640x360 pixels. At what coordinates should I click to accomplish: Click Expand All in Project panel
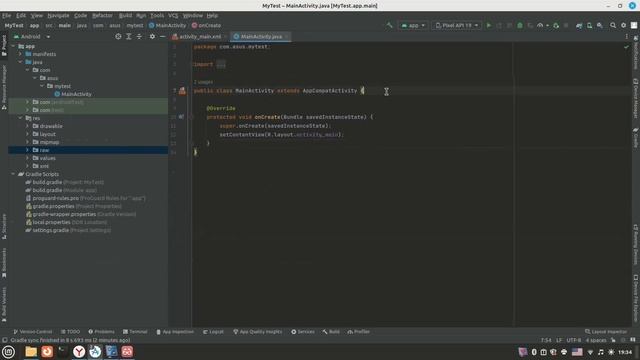point(129,36)
